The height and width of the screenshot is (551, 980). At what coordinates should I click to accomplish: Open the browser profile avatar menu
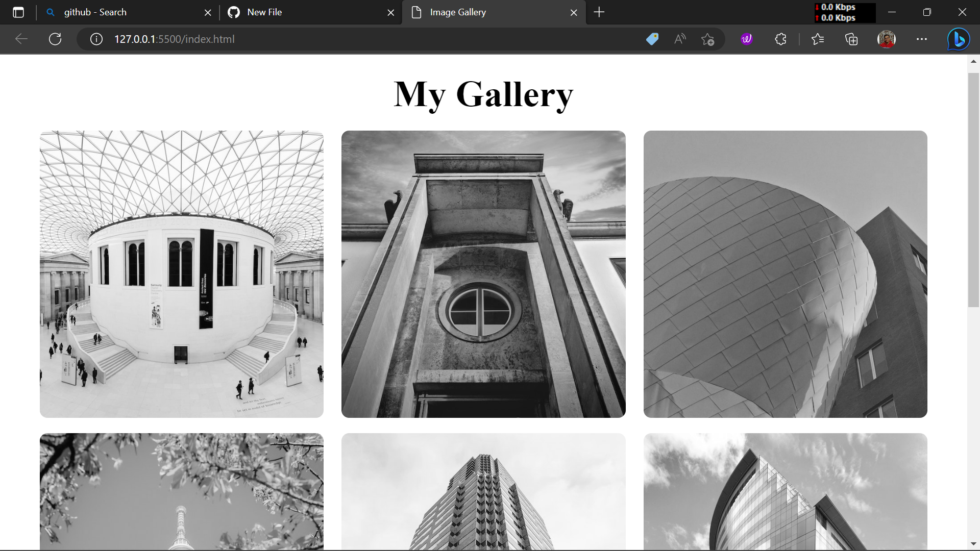(x=887, y=39)
